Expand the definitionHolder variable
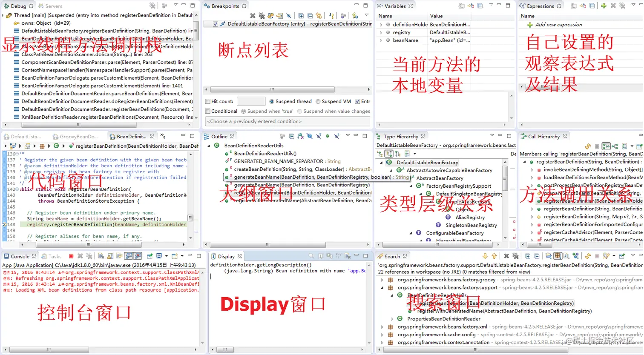 [x=380, y=24]
